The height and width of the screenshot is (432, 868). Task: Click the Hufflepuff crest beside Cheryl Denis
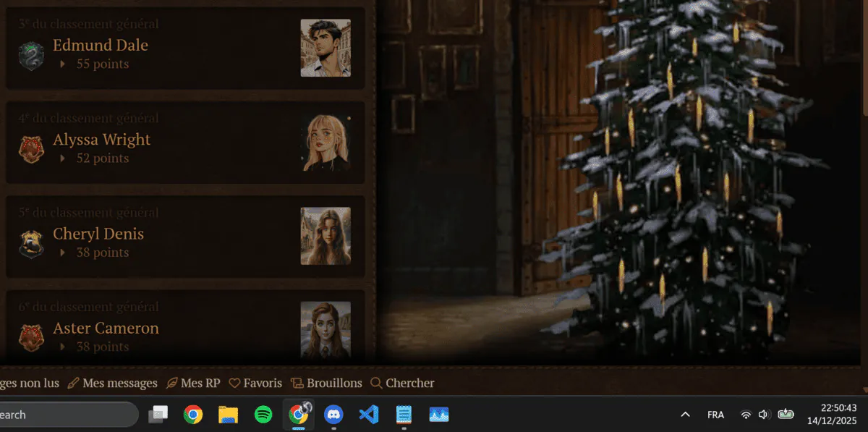pyautogui.click(x=31, y=244)
